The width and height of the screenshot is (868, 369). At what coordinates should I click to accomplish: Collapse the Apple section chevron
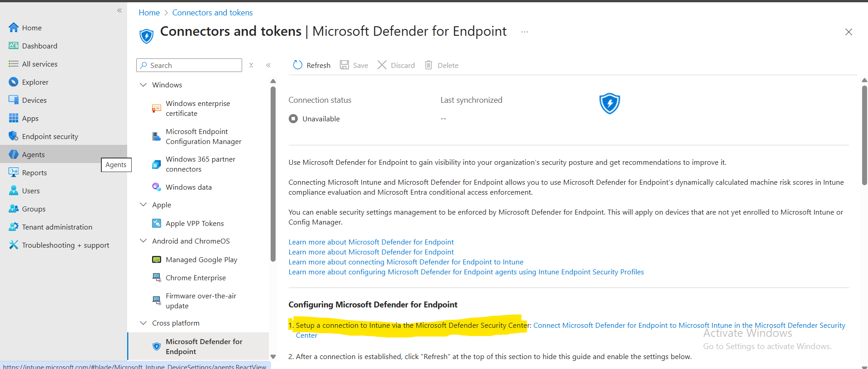point(143,205)
